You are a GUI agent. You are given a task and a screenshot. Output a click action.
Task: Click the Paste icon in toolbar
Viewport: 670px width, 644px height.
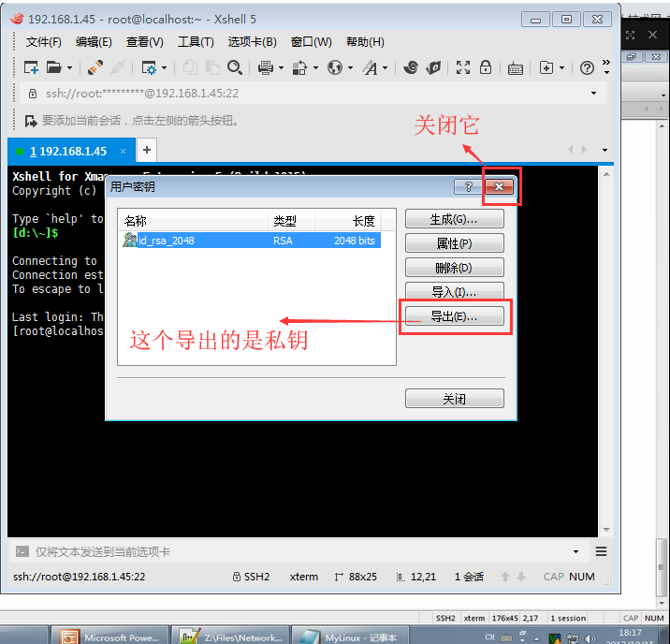click(x=212, y=67)
